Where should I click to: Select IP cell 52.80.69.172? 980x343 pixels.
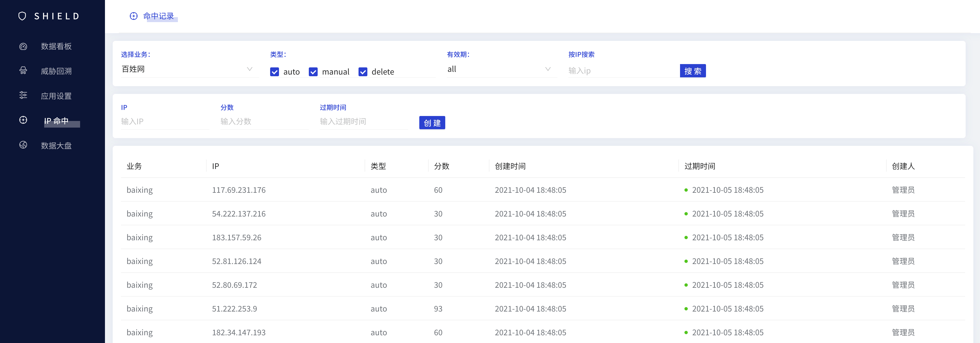[234, 285]
